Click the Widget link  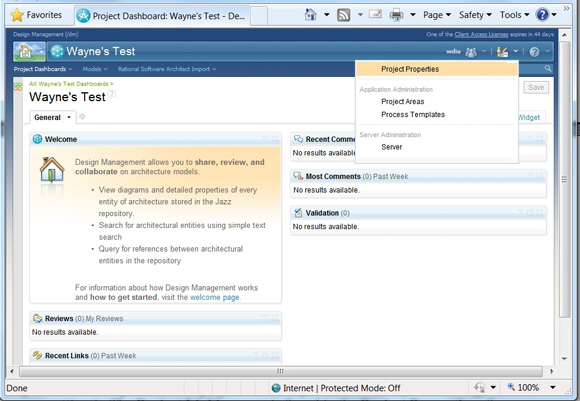tap(529, 117)
